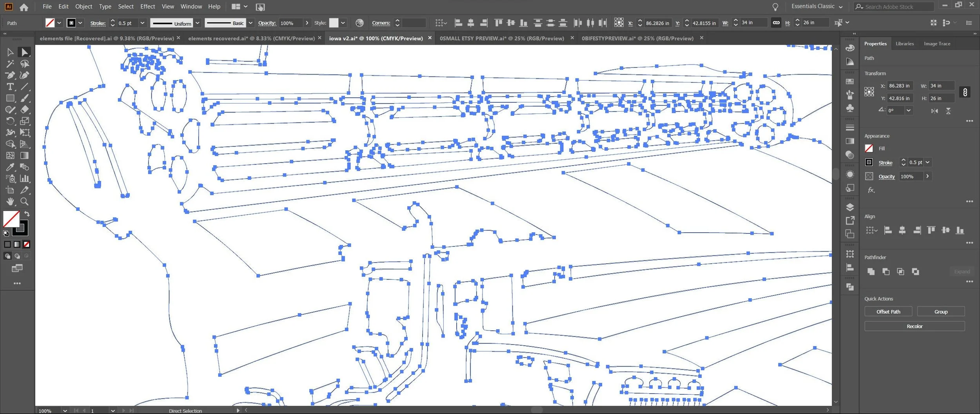Open the 100% zoom level dropdown

[x=65, y=410]
